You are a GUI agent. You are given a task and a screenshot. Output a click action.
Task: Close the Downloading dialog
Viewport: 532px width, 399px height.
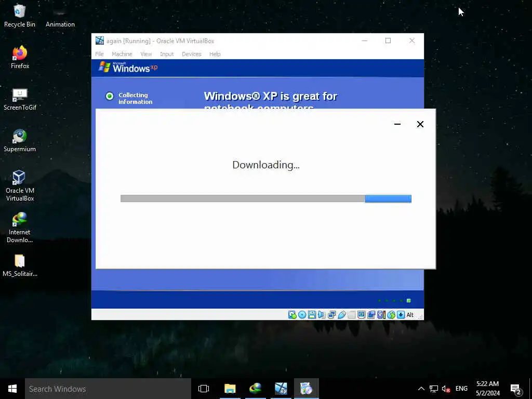tap(420, 124)
